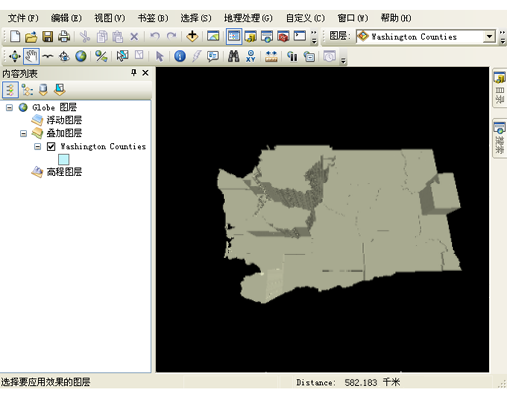Viewport: 507px width, 396px height.
Task: Toggle List By Source view
Action: click(44, 90)
